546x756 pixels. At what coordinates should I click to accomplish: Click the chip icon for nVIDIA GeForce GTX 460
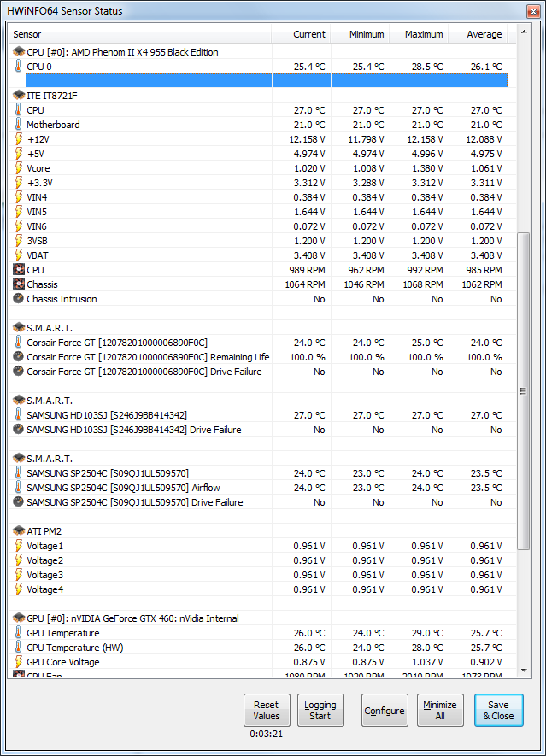19,618
